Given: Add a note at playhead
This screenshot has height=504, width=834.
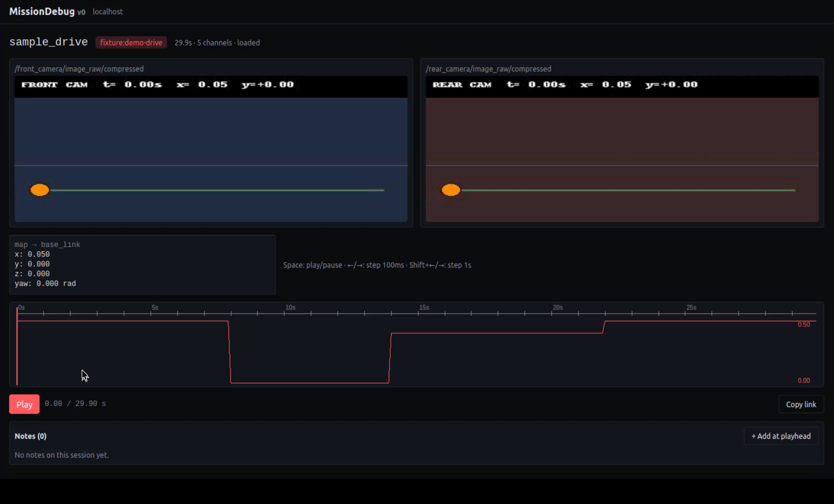Looking at the screenshot, I should coord(781,436).
